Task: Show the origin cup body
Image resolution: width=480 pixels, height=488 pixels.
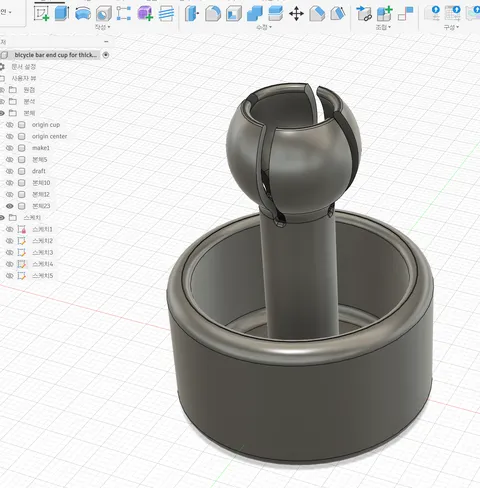Action: (10, 125)
